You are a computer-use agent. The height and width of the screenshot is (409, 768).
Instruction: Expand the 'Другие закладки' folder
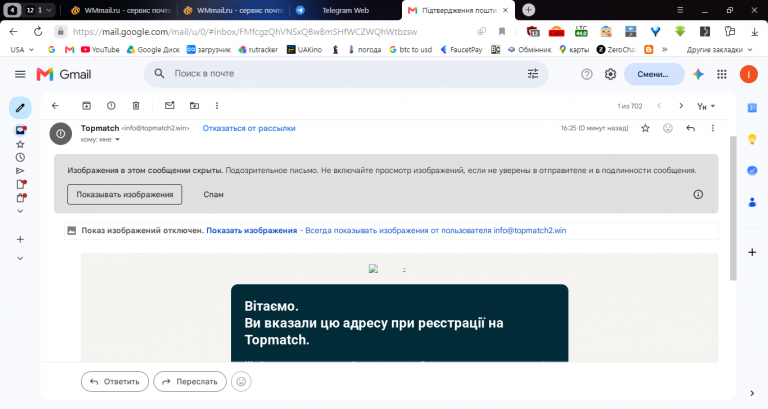click(x=719, y=49)
